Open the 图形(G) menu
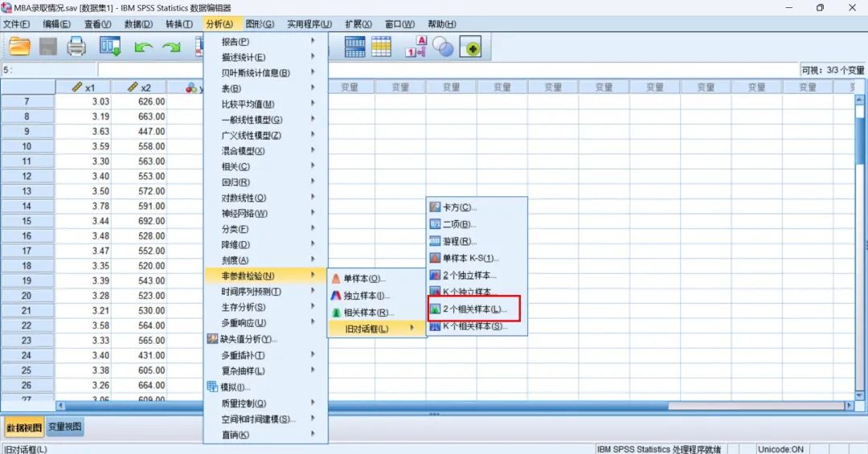 (x=260, y=24)
